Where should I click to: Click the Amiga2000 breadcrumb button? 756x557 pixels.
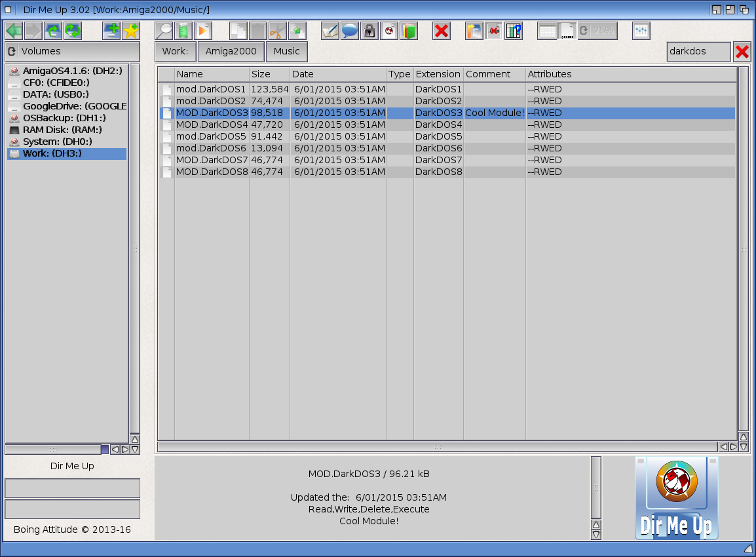[231, 52]
